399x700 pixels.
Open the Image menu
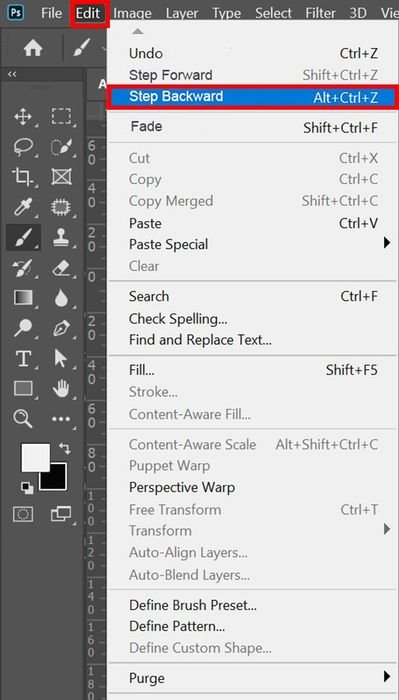coord(133,13)
